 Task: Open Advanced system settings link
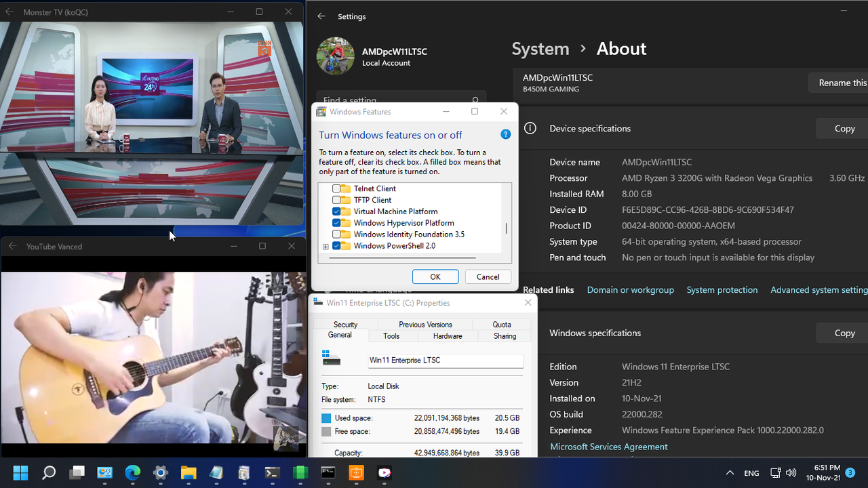[819, 289]
